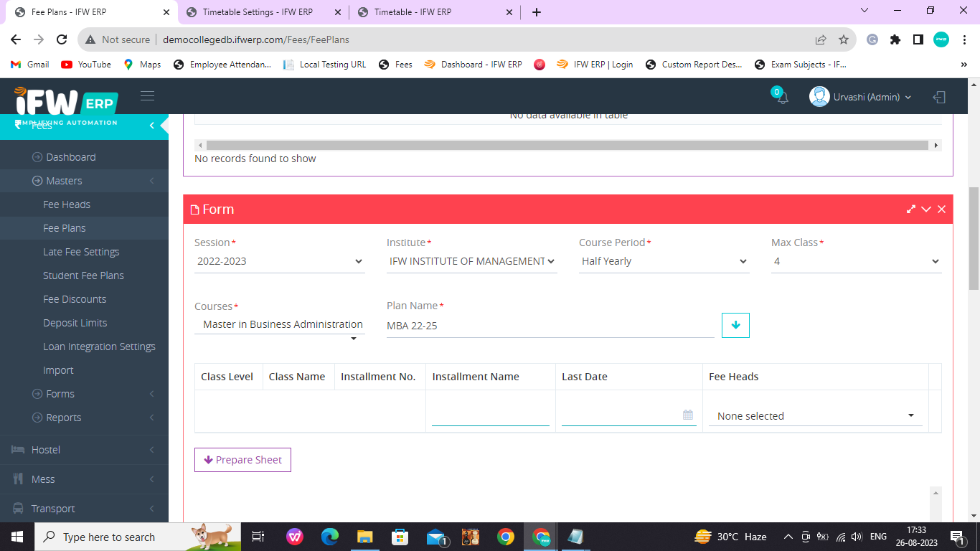Open the Course Period dropdown
Screen dimensions: 980x551
point(664,261)
